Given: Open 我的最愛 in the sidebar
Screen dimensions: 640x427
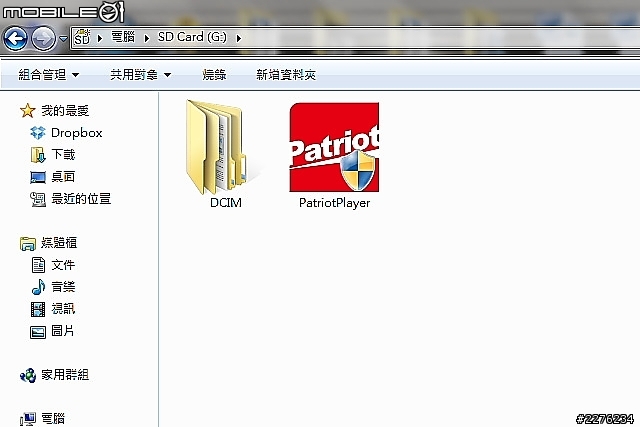Looking at the screenshot, I should [65, 111].
